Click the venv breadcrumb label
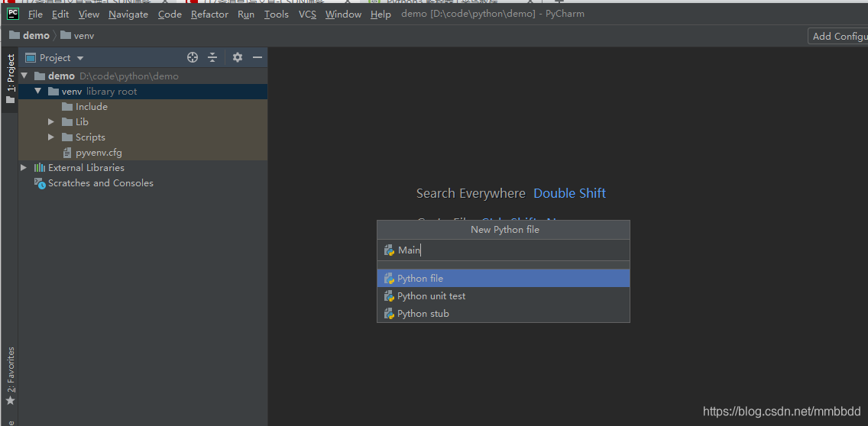The image size is (868, 426). pos(84,35)
